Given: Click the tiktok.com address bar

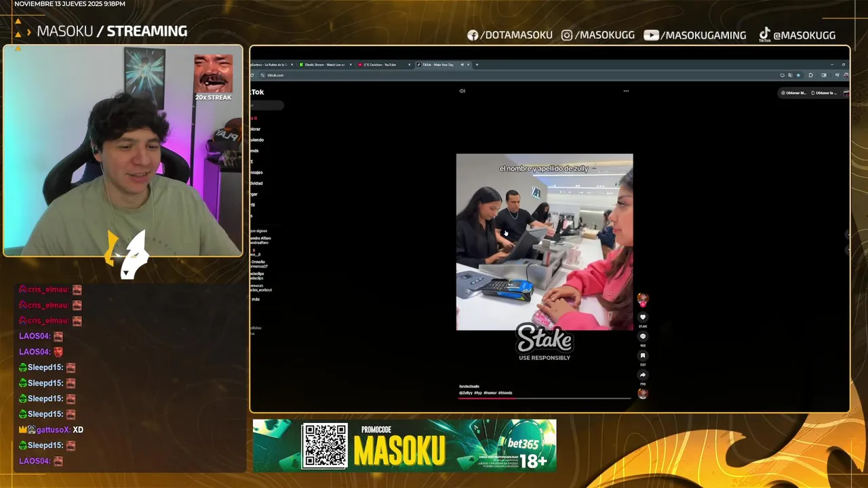Looking at the screenshot, I should [515, 75].
